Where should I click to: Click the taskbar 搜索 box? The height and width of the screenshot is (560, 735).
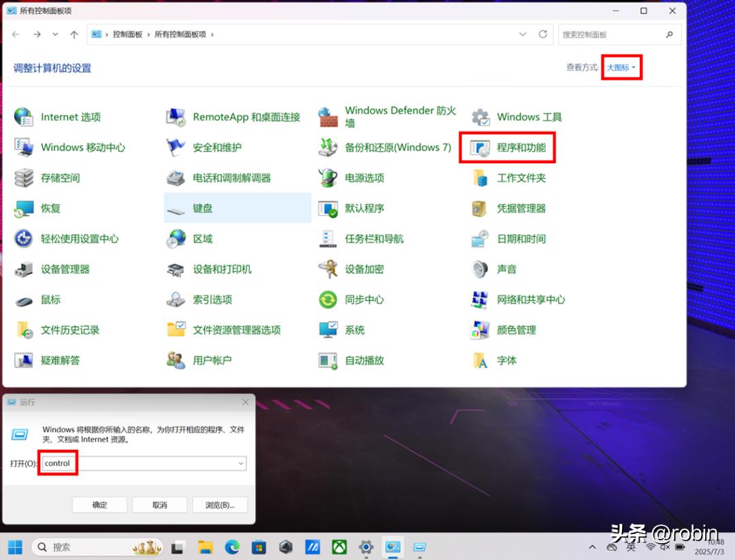coord(98,547)
